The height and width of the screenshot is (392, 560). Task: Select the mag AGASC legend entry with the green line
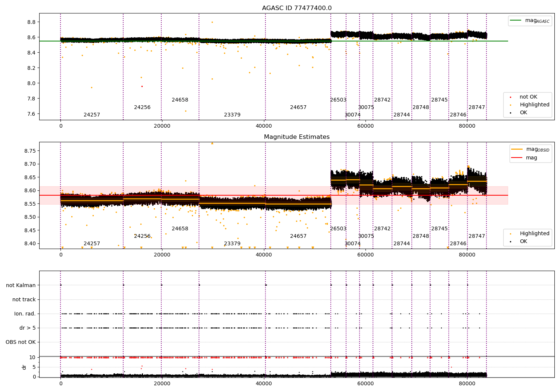pyautogui.click(x=530, y=21)
